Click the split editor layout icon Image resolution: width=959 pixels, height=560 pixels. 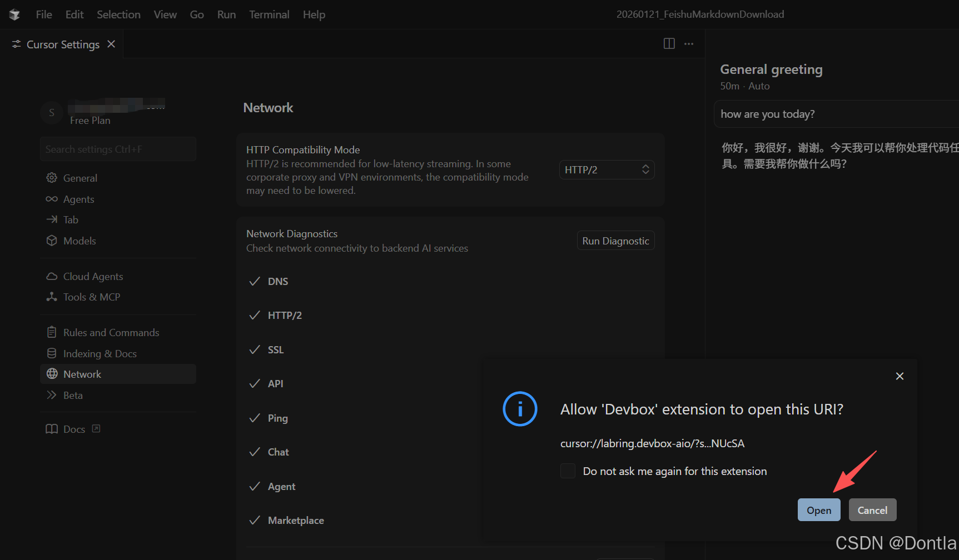pyautogui.click(x=669, y=44)
